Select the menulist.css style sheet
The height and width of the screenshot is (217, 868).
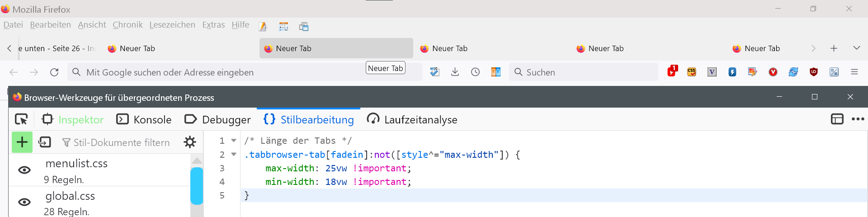[77, 164]
